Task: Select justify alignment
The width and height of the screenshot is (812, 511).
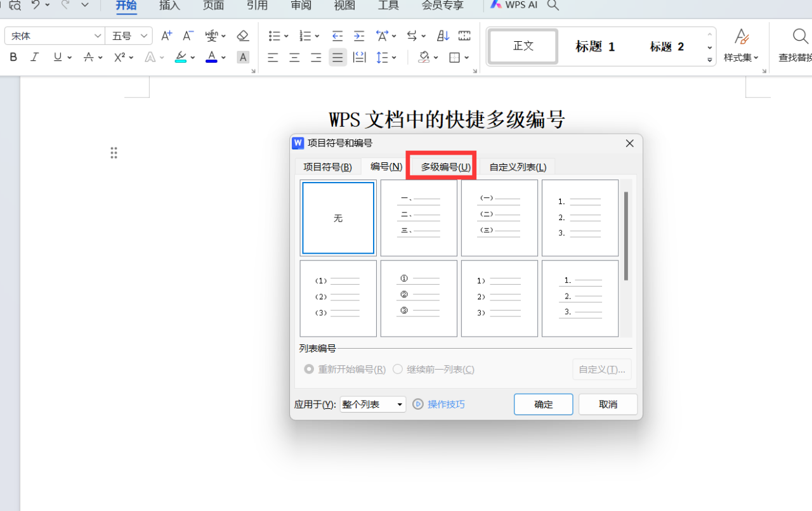Action: point(337,58)
